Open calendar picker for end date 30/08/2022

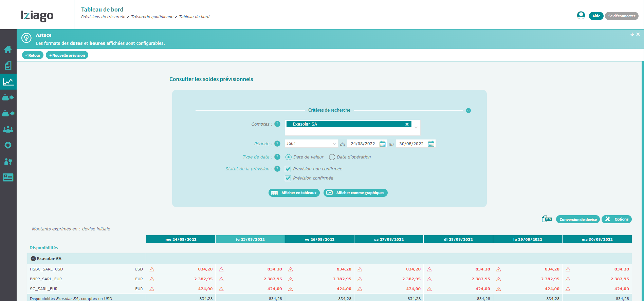point(431,144)
